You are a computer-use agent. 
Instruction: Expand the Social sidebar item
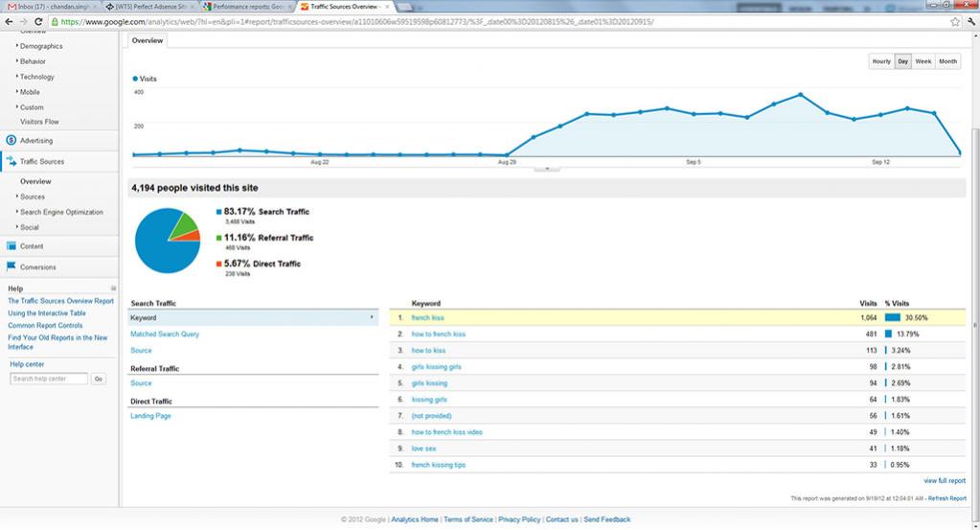[29, 227]
